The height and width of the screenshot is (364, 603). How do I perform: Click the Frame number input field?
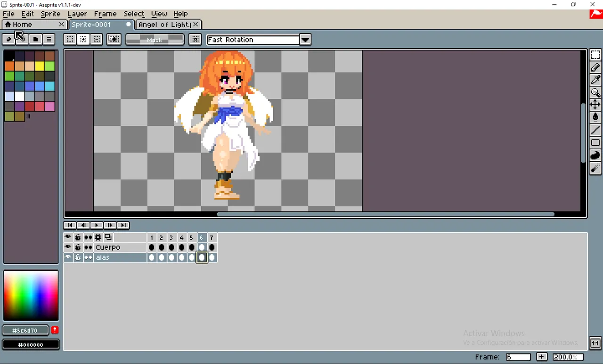518,357
